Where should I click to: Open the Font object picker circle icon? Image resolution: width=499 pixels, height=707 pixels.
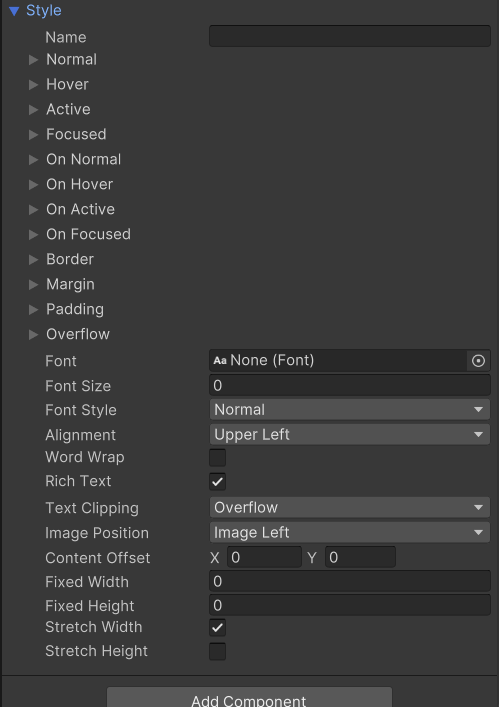pyautogui.click(x=478, y=361)
